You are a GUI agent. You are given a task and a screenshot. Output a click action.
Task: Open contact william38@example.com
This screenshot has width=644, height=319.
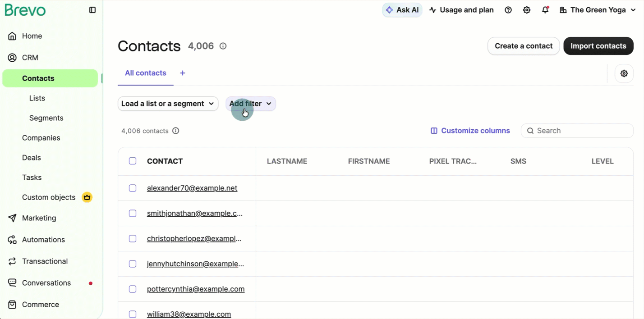click(x=189, y=314)
